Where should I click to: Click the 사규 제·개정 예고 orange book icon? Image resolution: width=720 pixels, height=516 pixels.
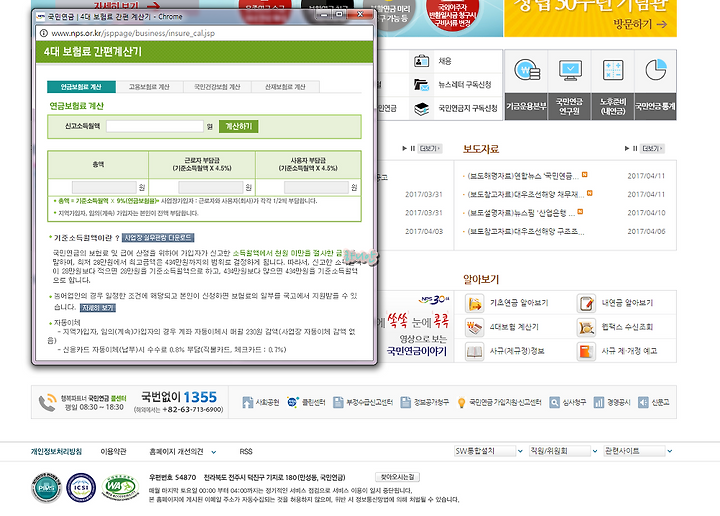(586, 352)
